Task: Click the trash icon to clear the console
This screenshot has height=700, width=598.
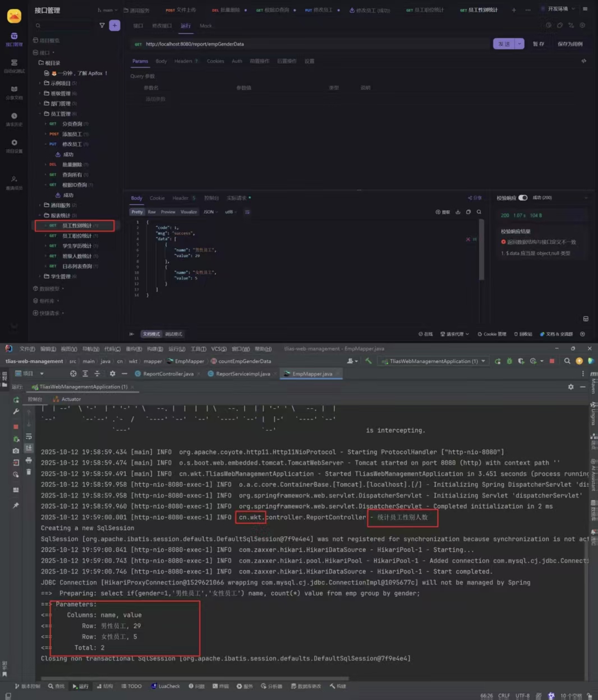Action: pyautogui.click(x=29, y=472)
